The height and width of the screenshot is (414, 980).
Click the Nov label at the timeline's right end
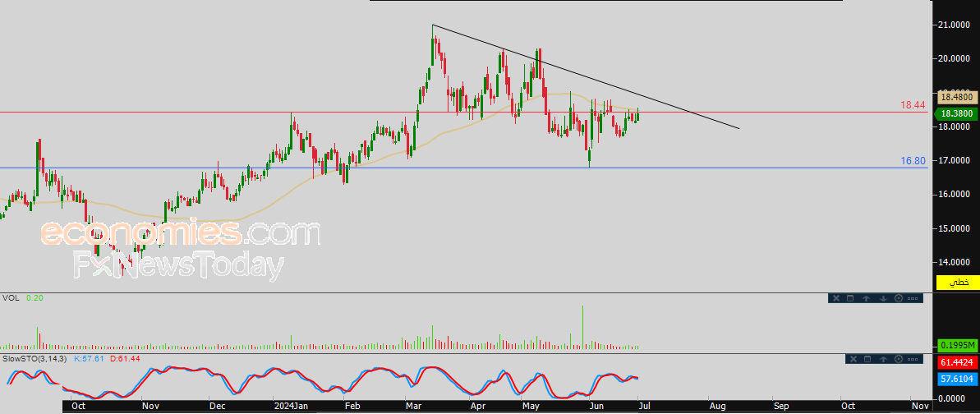coord(919,406)
